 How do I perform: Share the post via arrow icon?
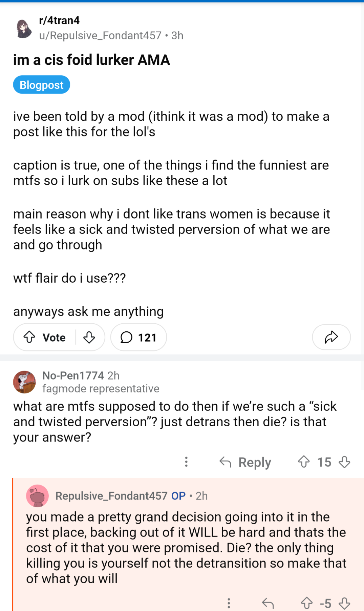(x=331, y=337)
